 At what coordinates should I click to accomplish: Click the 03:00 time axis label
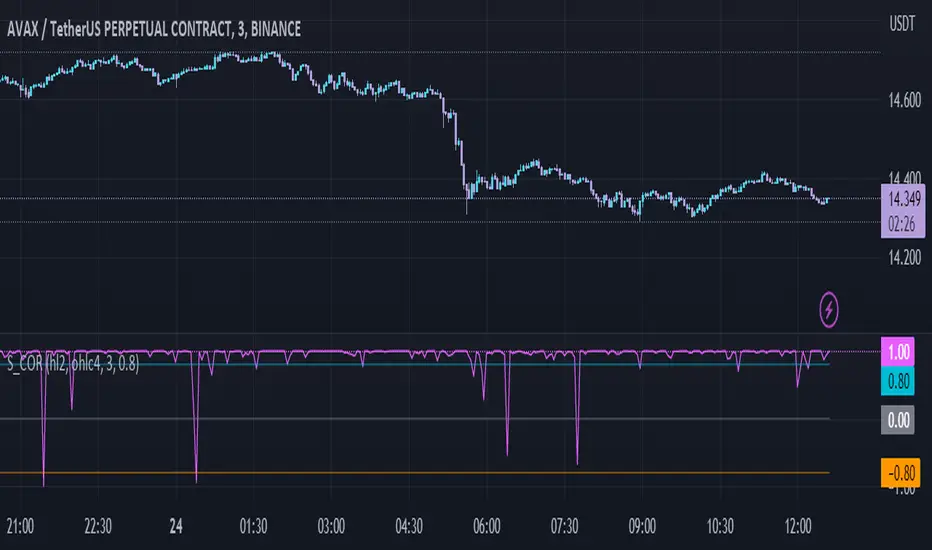point(331,525)
